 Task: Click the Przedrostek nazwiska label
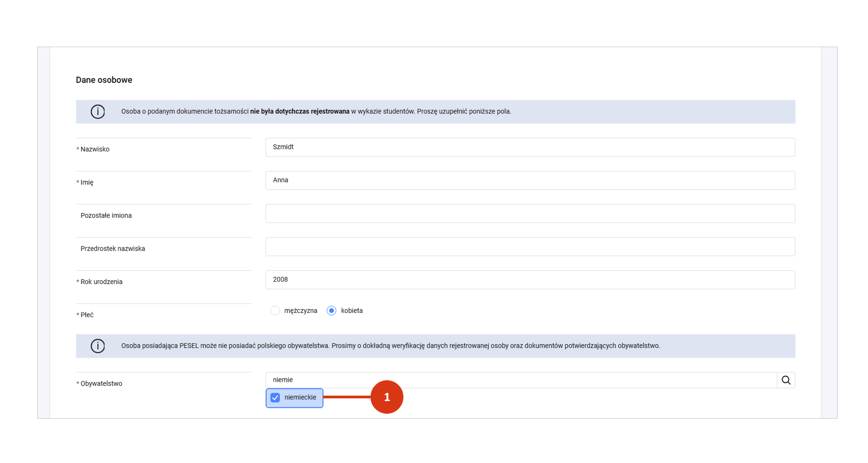click(x=113, y=249)
